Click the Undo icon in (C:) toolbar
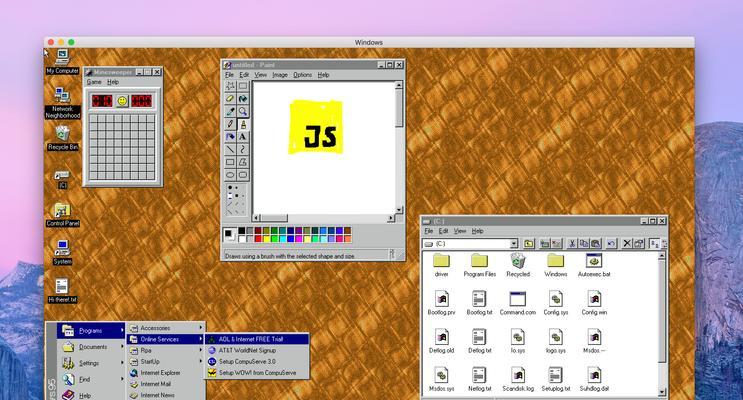The image size is (743, 400). (x=611, y=244)
